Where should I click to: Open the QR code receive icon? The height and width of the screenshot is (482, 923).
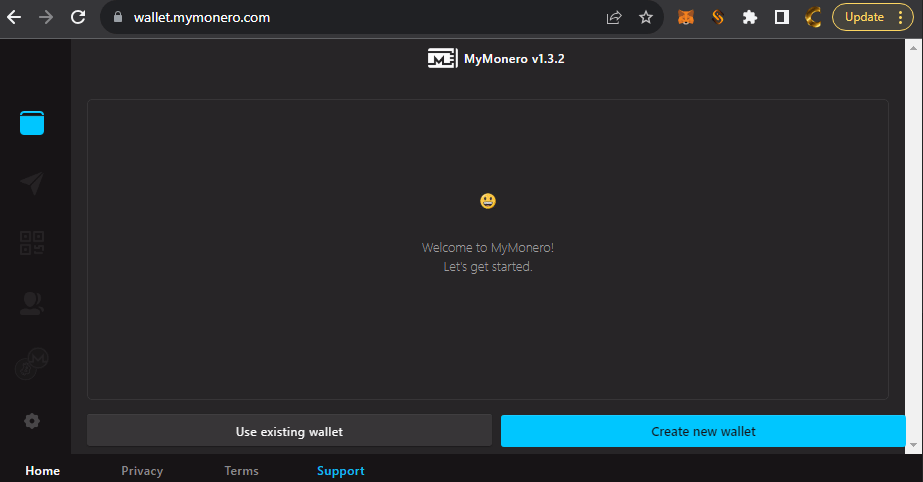coord(32,242)
